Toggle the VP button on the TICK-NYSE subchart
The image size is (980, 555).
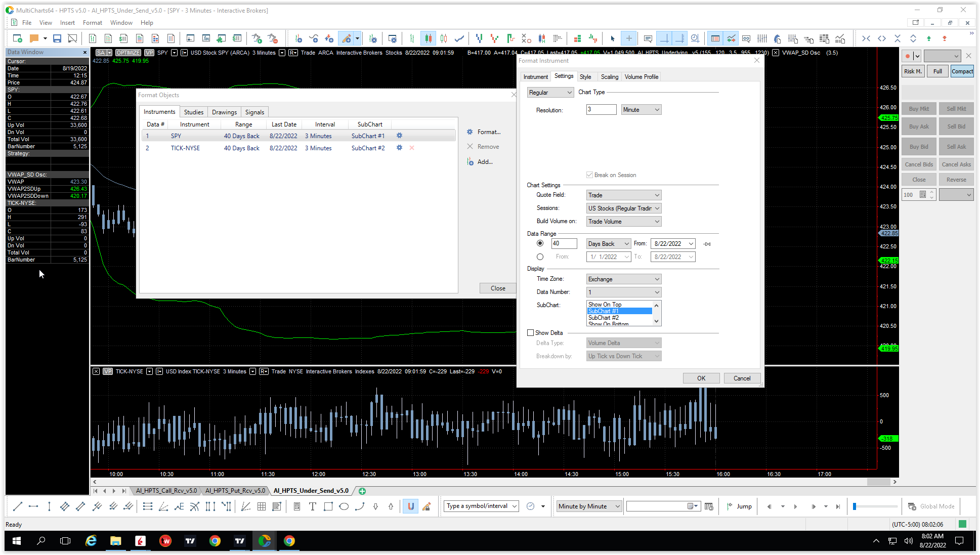pos(107,371)
